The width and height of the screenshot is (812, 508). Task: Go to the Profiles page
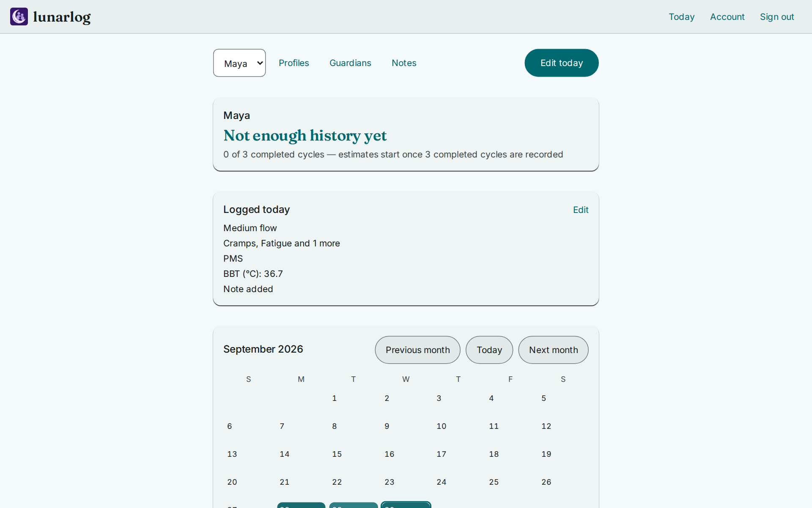[x=294, y=63]
